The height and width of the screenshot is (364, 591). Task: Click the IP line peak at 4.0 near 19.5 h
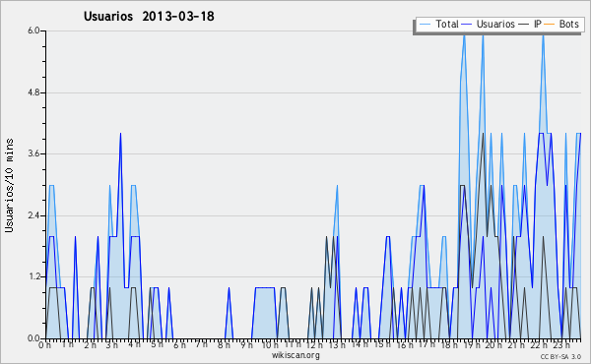[x=483, y=134]
